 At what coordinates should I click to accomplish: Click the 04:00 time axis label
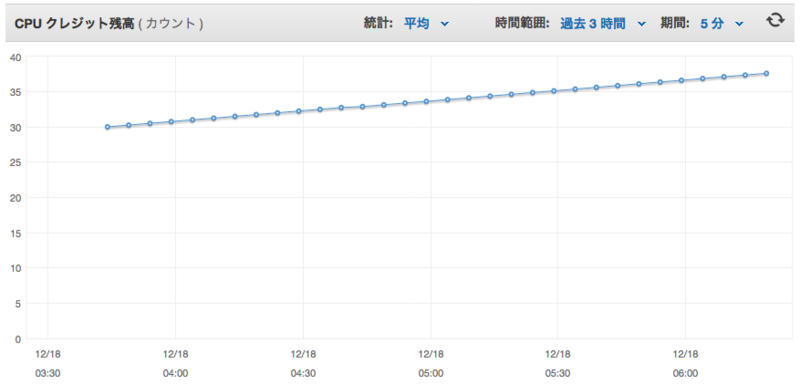(x=175, y=373)
